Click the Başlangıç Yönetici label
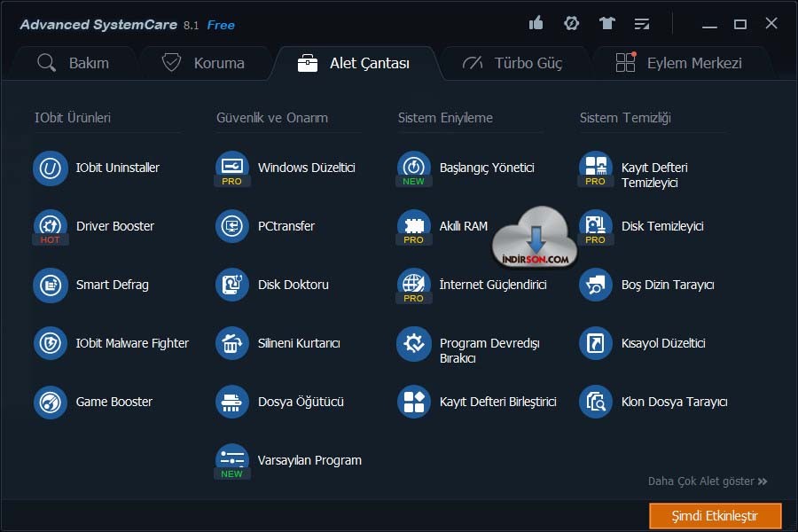 coord(487,168)
